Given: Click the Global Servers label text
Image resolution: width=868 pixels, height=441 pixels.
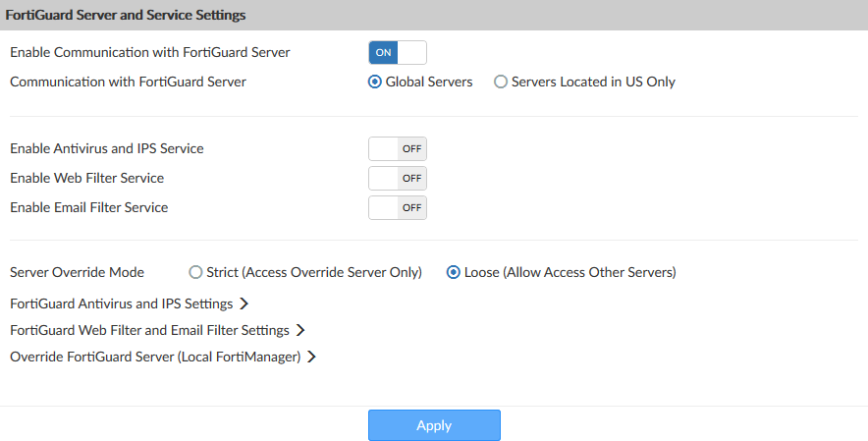Looking at the screenshot, I should pyautogui.click(x=429, y=83).
